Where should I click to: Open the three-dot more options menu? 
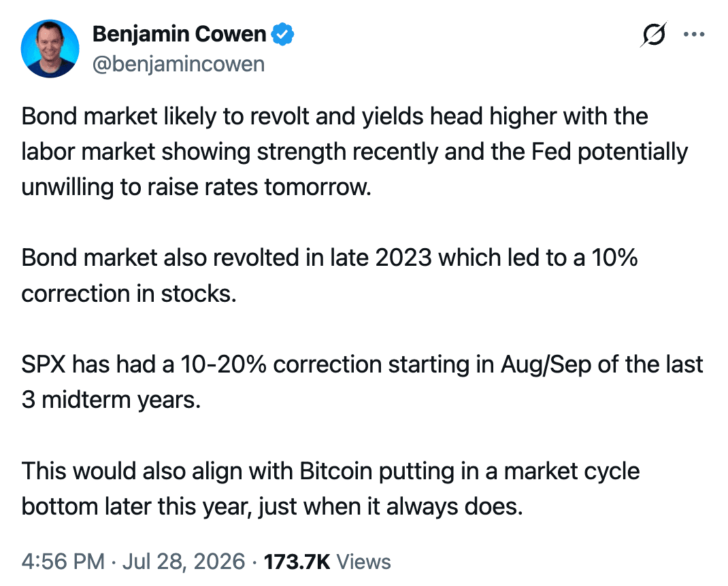pyautogui.click(x=695, y=35)
